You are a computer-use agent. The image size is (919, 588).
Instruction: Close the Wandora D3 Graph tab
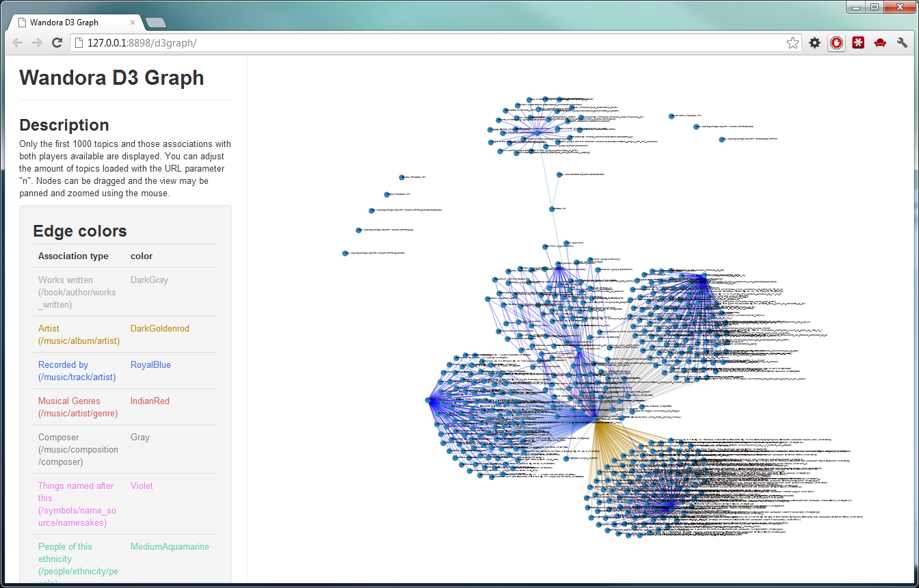point(133,23)
